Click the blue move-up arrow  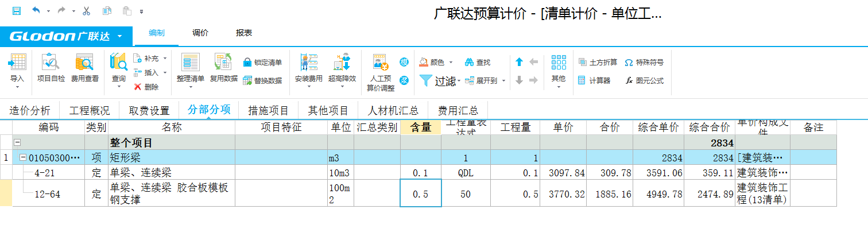point(520,62)
